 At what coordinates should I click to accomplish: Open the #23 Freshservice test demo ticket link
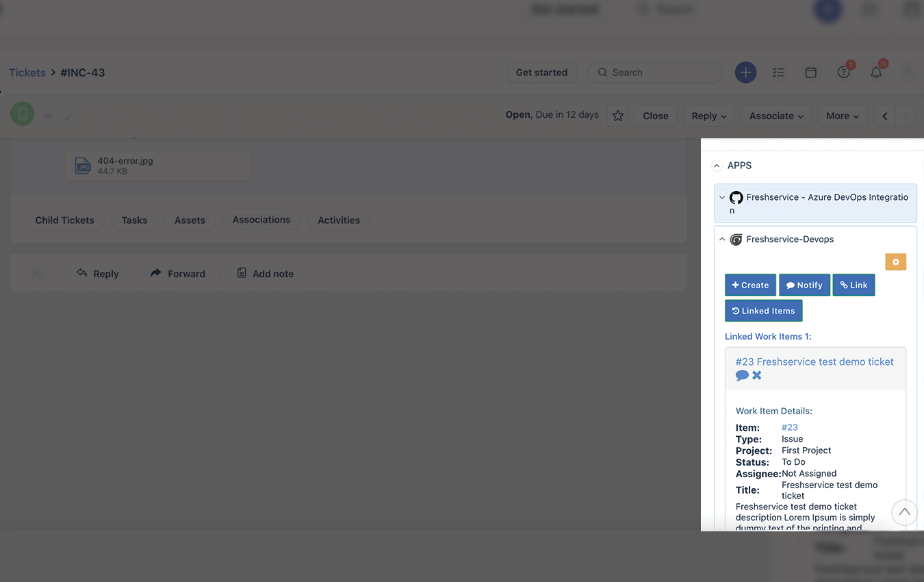(x=814, y=362)
